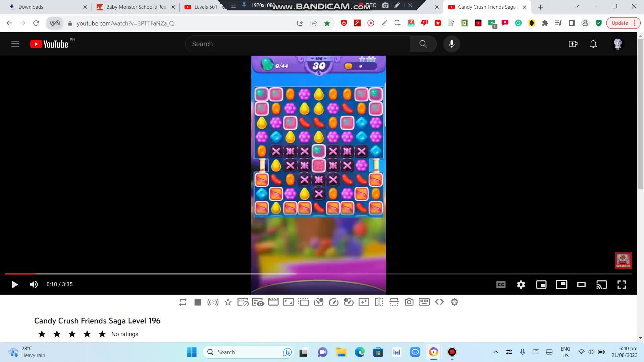Viewport: 644px width, 362px height.
Task: Open the Grammarly extension icon
Action: [x=518, y=23]
